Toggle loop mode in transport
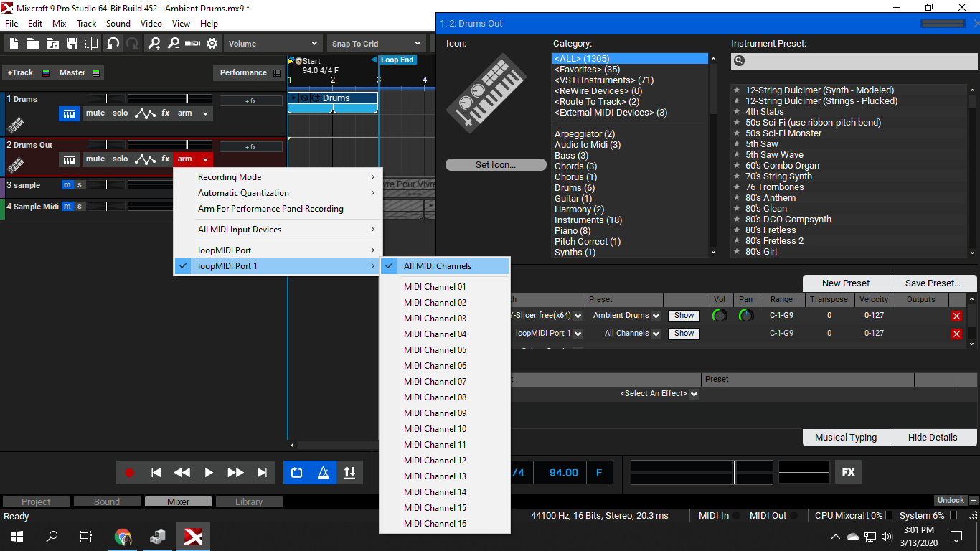This screenshot has width=980, height=551. 297,473
